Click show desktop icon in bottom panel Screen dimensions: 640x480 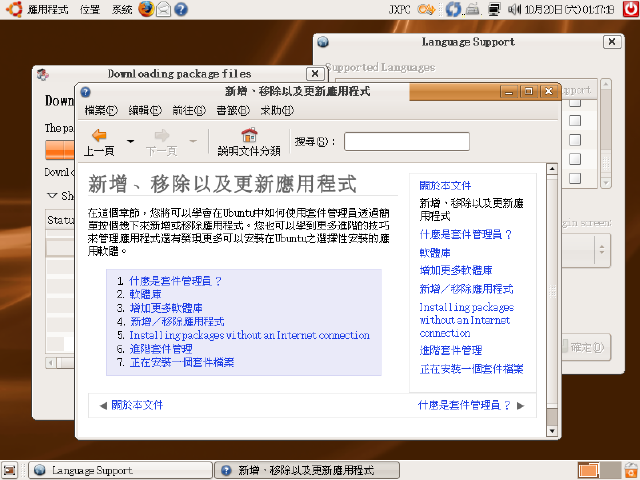click(x=9, y=470)
